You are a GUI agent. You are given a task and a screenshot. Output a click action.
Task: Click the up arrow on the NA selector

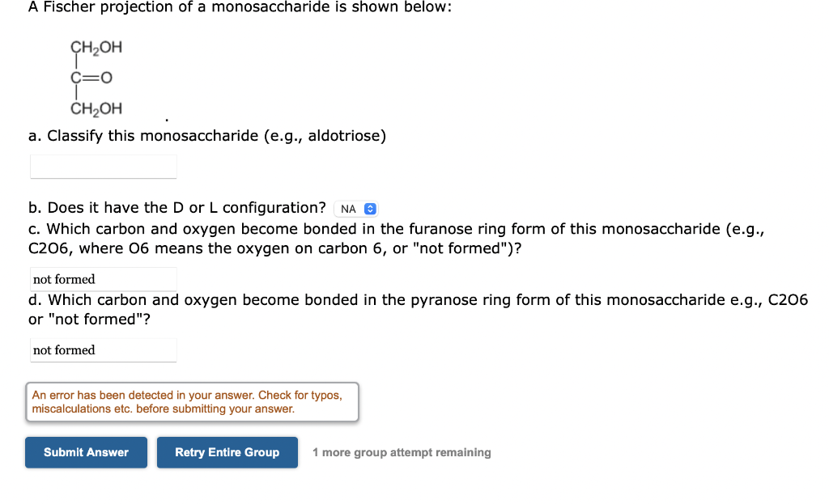tap(370, 205)
